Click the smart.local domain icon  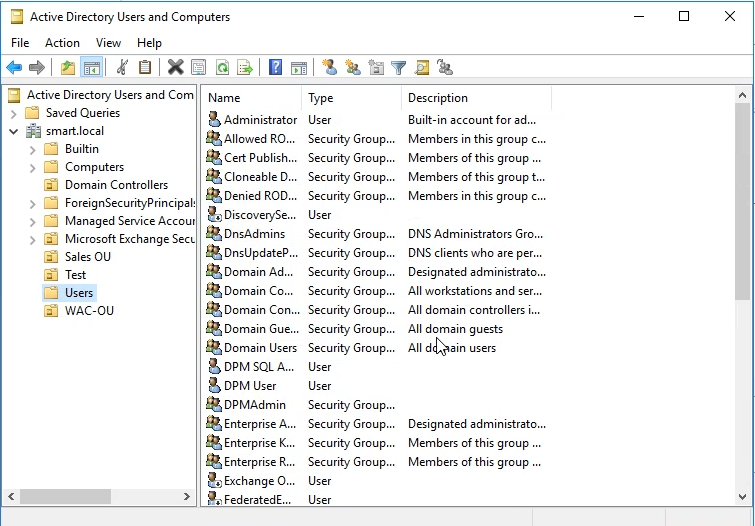click(34, 131)
